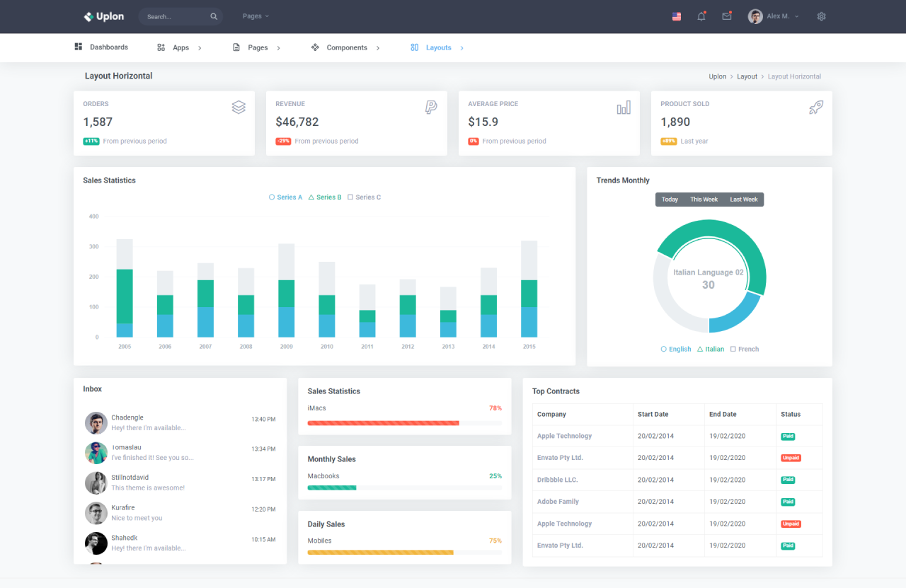Screen dimensions: 906x588
Task: Click the Macbooks green progress bar
Action: pos(332,488)
